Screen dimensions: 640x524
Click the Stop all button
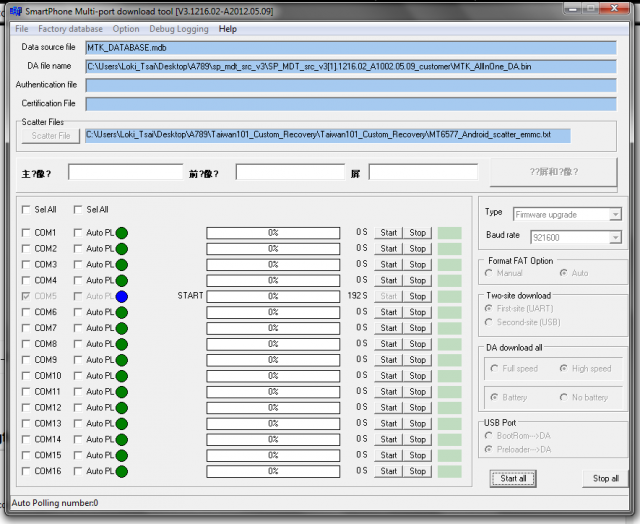point(605,479)
